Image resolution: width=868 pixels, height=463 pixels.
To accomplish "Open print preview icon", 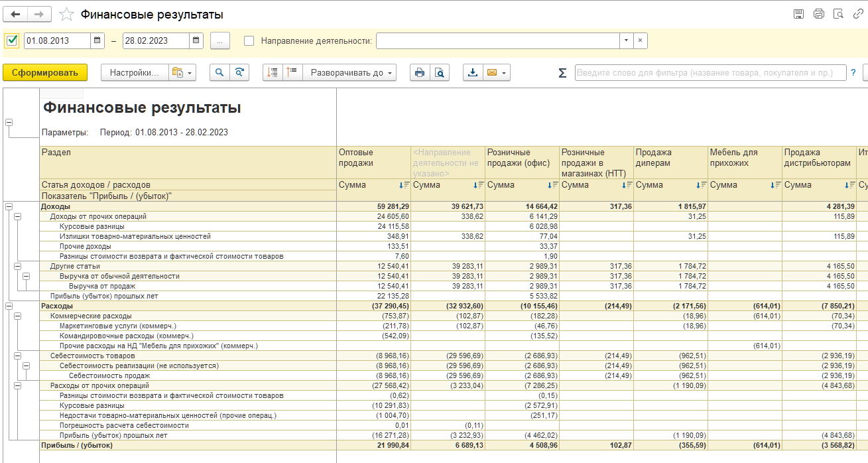I will tap(439, 73).
